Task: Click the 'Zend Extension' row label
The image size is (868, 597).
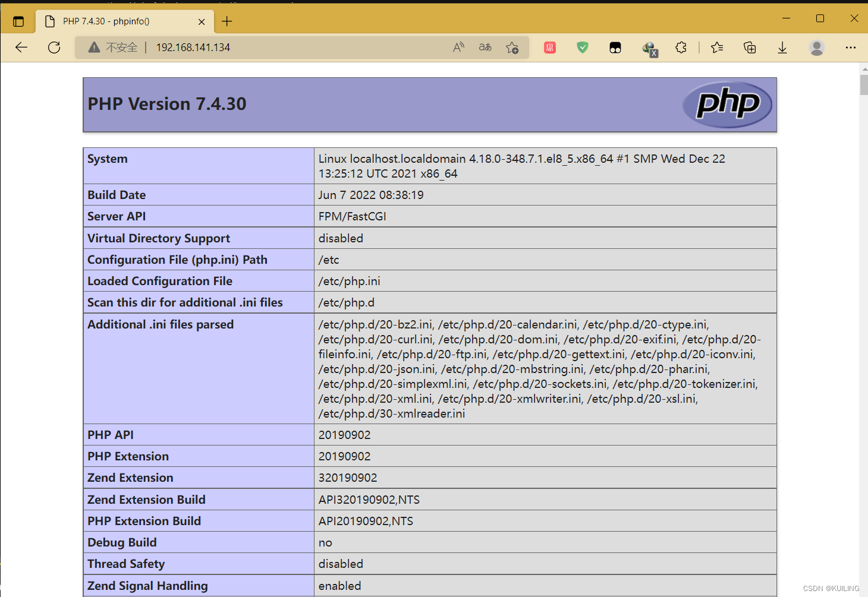Action: point(130,478)
